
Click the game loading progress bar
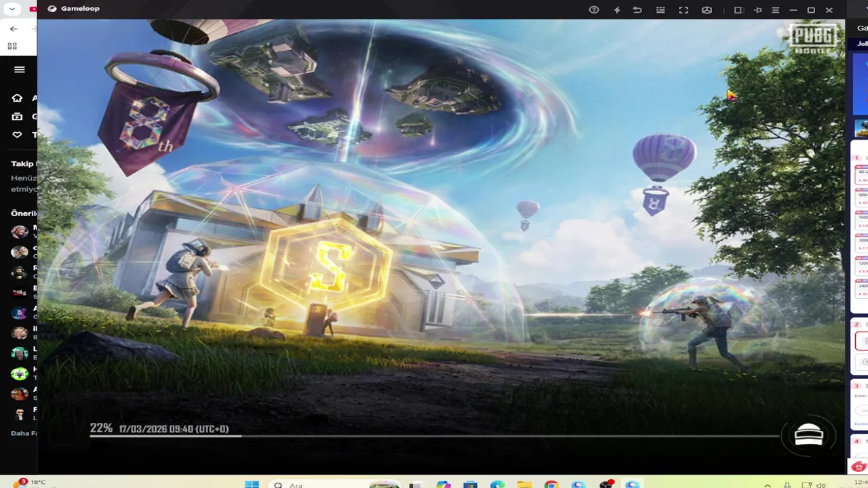tap(434, 436)
